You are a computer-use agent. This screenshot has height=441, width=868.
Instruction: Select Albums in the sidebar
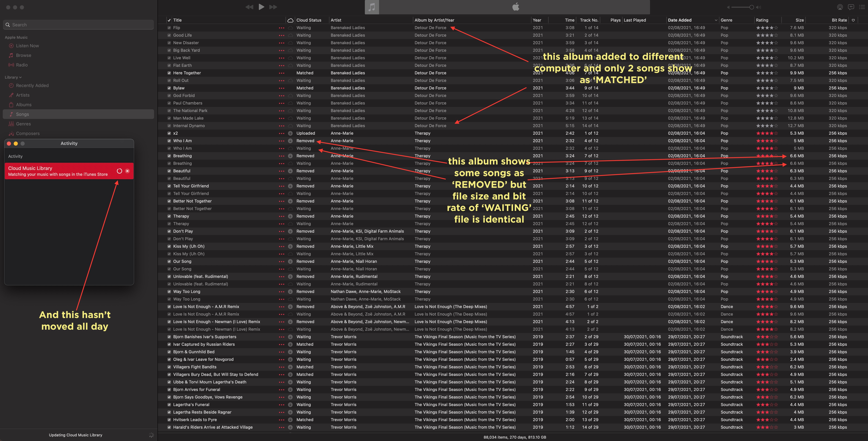pos(24,105)
